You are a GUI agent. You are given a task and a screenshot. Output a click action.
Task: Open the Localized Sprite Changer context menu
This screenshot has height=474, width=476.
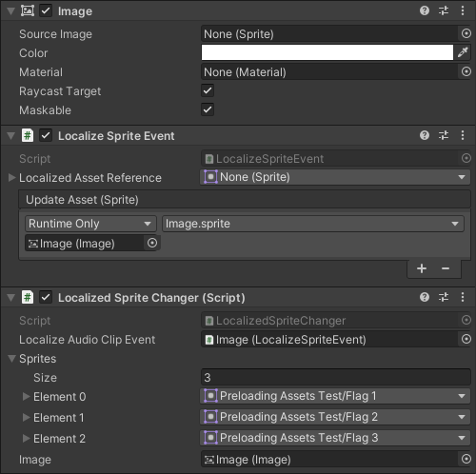(x=463, y=297)
